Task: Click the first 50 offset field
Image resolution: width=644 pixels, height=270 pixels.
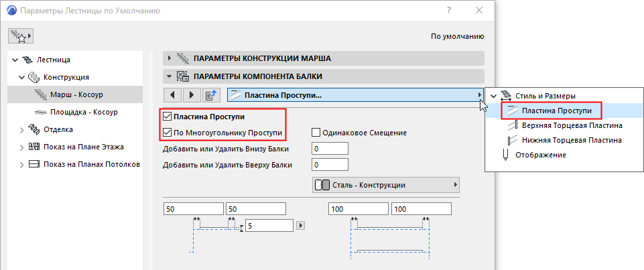Action: tap(194, 209)
